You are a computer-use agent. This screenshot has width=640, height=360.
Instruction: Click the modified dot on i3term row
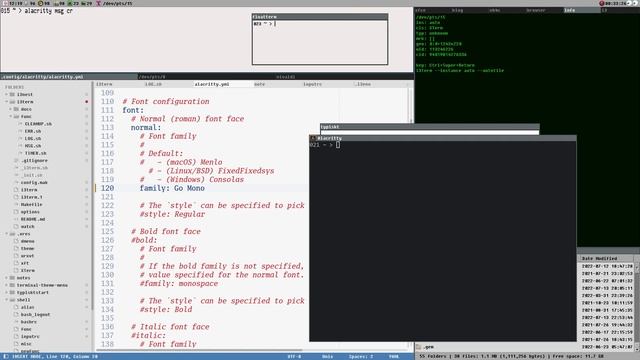tap(87, 102)
